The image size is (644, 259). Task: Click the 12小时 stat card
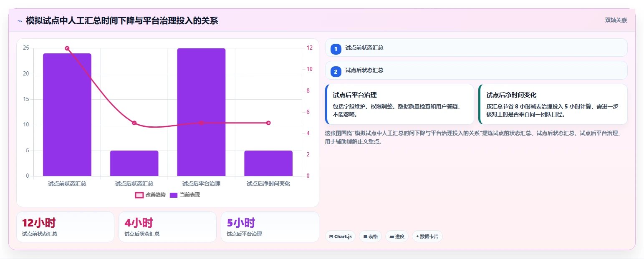tap(65, 227)
